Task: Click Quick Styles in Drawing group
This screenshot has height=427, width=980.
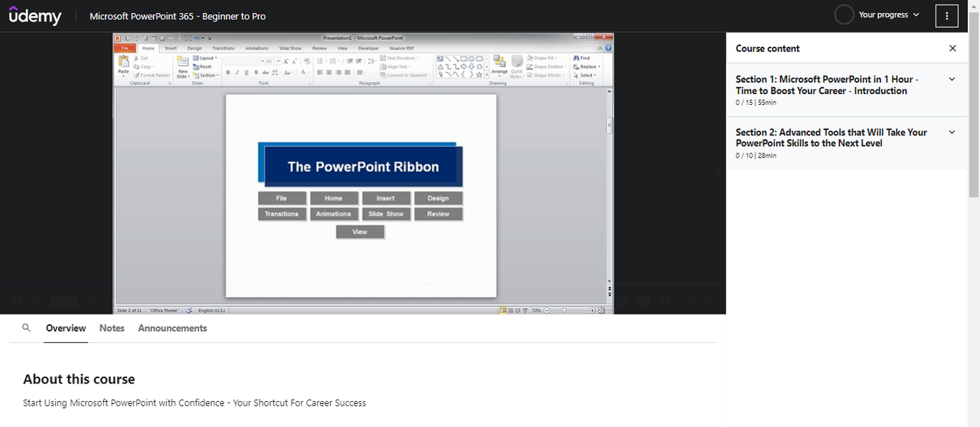Action: tap(517, 66)
